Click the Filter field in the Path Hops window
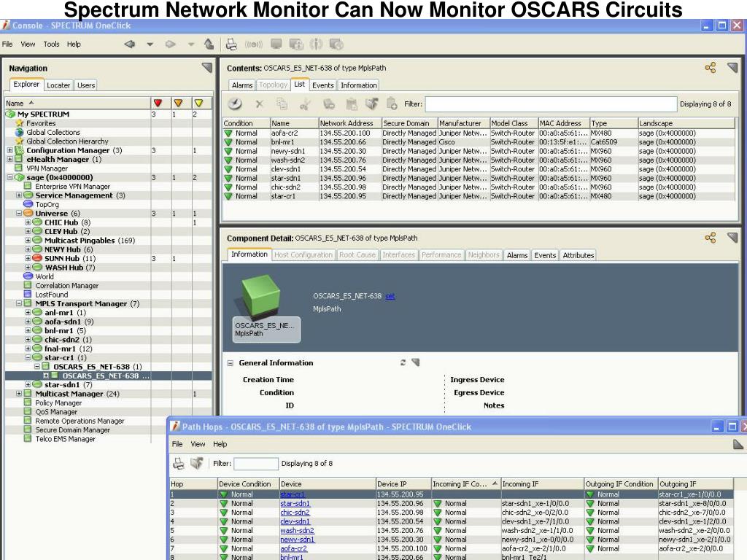747x560 pixels. [256, 463]
